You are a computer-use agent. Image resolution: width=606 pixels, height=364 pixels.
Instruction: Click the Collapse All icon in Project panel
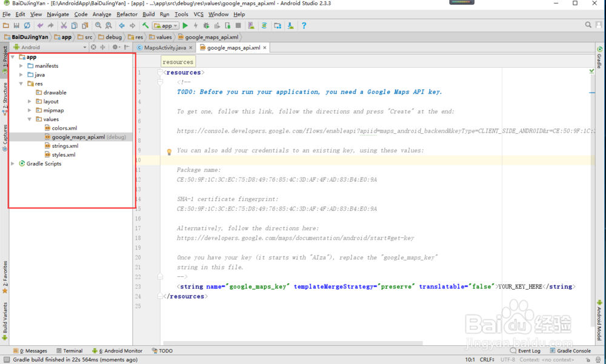102,47
